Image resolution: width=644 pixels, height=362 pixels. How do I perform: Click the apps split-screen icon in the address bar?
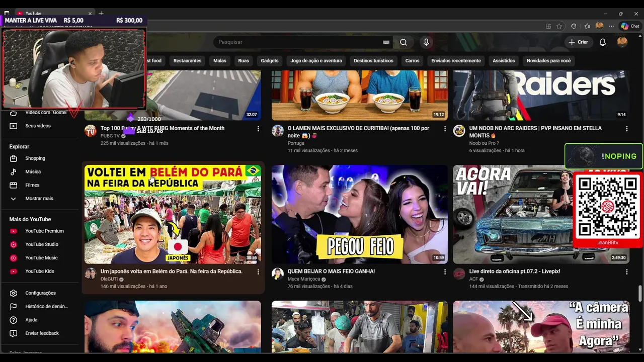coord(548,26)
